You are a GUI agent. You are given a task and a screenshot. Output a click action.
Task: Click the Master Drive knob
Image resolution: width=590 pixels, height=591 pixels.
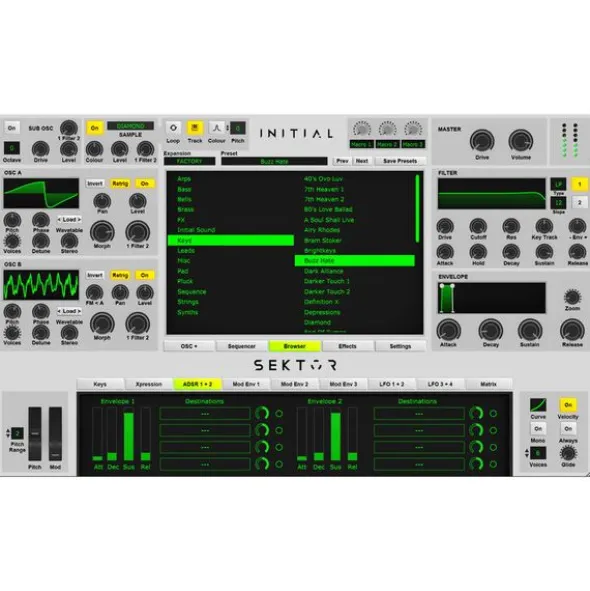pos(482,141)
